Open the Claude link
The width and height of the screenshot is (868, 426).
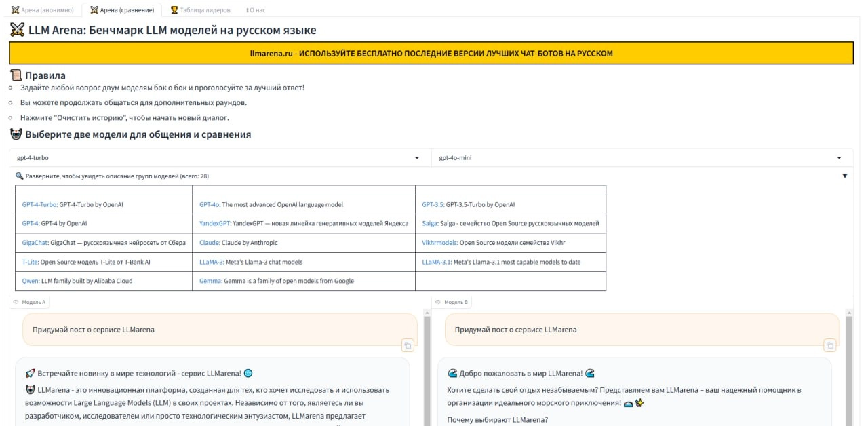click(x=209, y=243)
